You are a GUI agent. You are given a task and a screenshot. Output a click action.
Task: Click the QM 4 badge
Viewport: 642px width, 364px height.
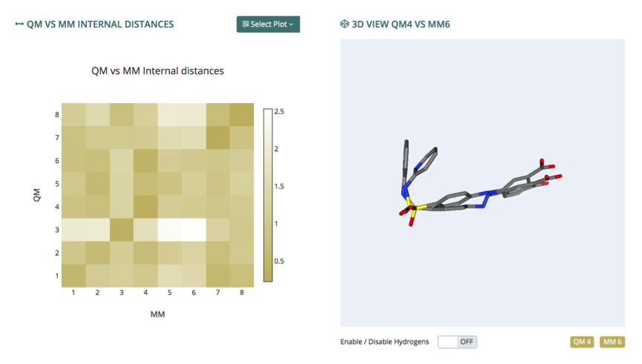point(582,342)
